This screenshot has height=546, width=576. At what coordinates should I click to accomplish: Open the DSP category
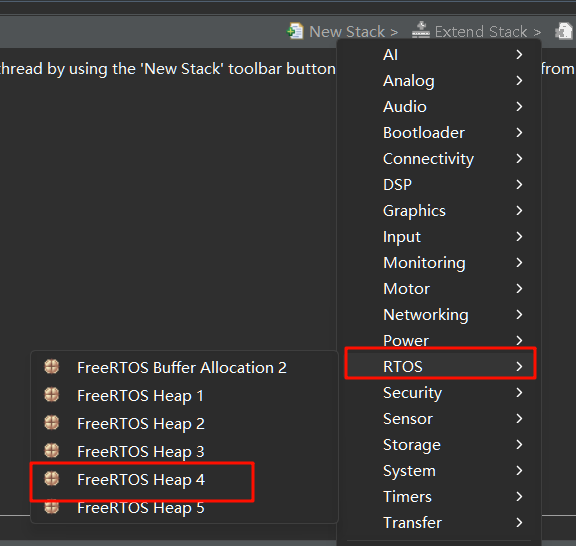click(439, 184)
